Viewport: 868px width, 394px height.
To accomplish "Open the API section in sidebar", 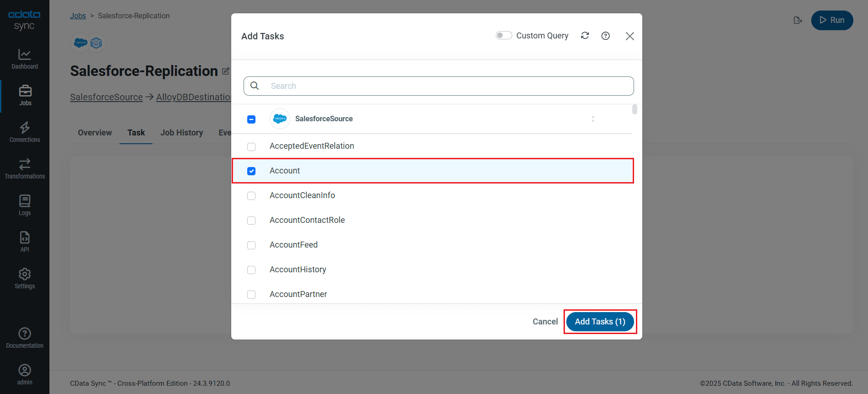I will [25, 242].
